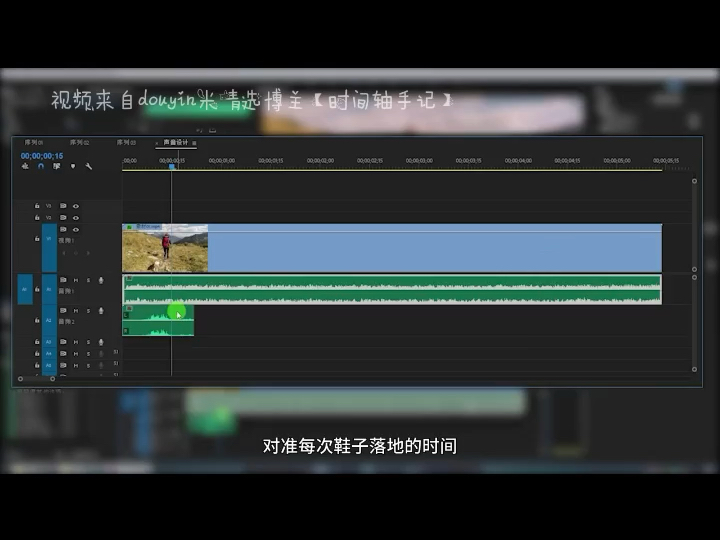Solo audio track A4

point(89,354)
